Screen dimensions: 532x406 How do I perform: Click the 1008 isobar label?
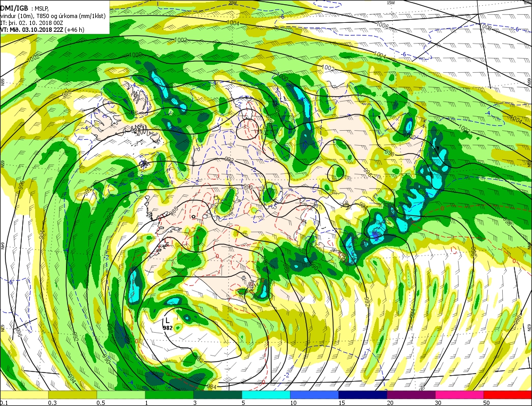tap(485, 27)
